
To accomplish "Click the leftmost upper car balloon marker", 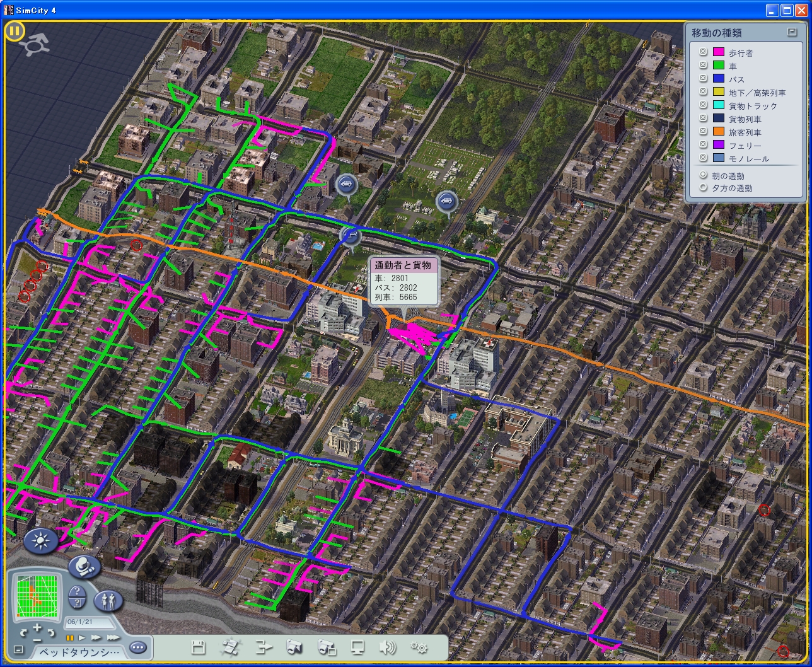I will tap(346, 186).
